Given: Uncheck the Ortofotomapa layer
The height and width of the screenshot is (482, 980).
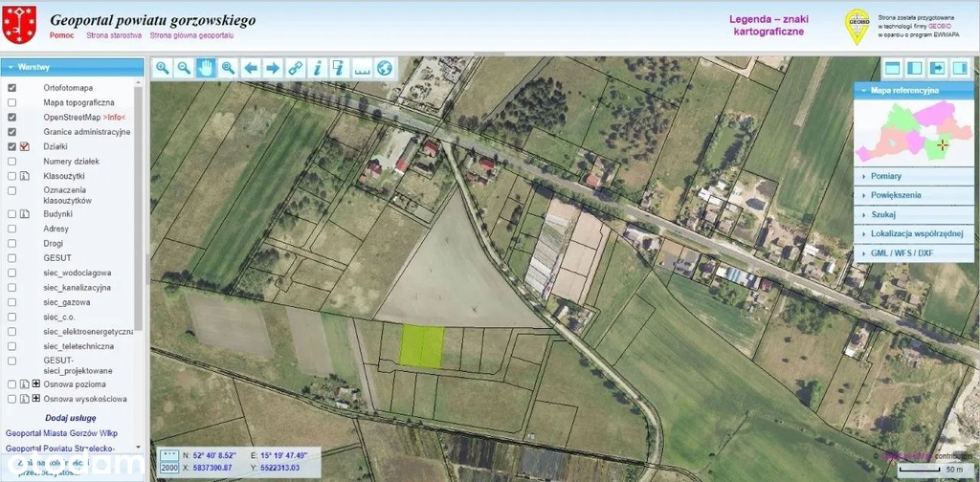Looking at the screenshot, I should (x=11, y=88).
